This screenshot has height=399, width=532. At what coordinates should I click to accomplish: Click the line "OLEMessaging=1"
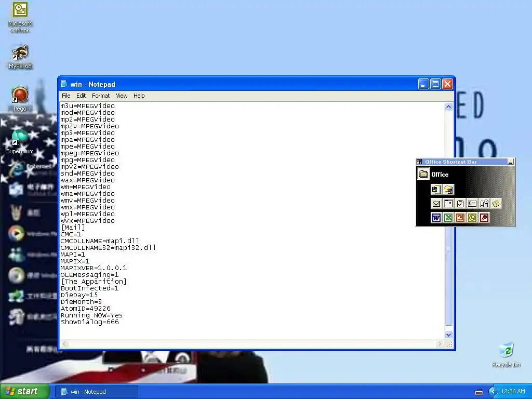pos(89,275)
